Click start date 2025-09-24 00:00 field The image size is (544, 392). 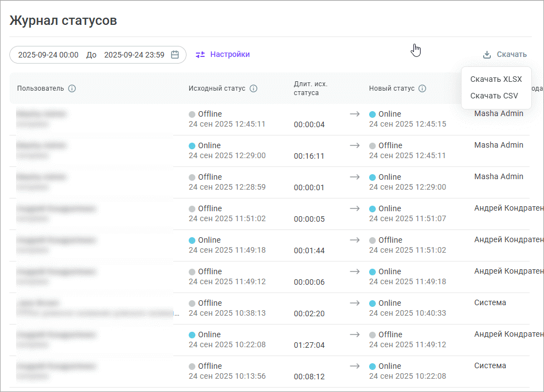coord(48,55)
